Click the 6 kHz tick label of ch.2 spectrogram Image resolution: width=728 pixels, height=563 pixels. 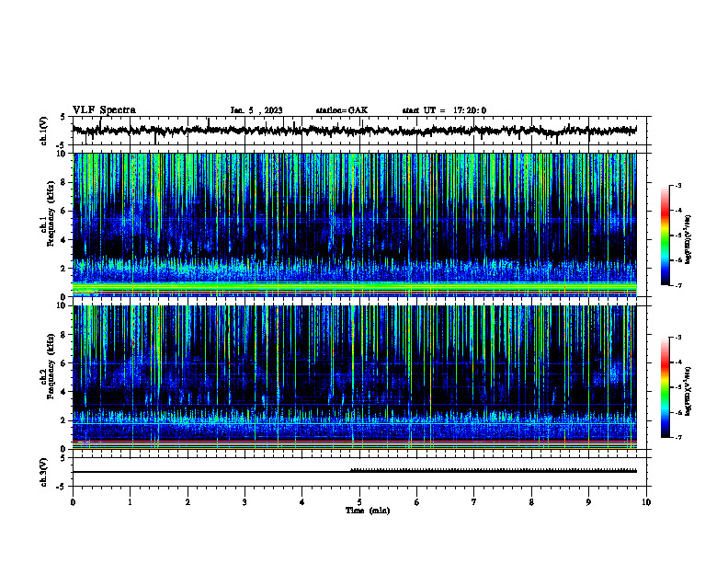click(x=65, y=363)
